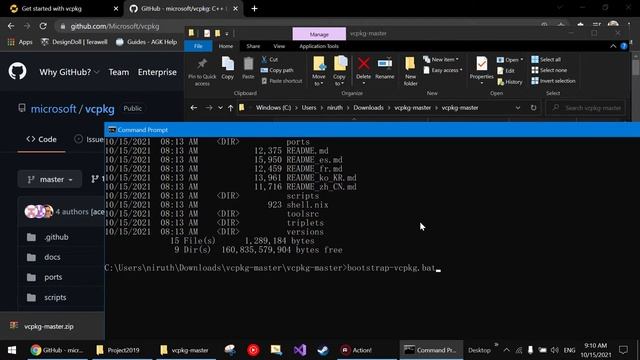
Task: Click Paste shortcut in the ribbon
Action: tap(282, 81)
